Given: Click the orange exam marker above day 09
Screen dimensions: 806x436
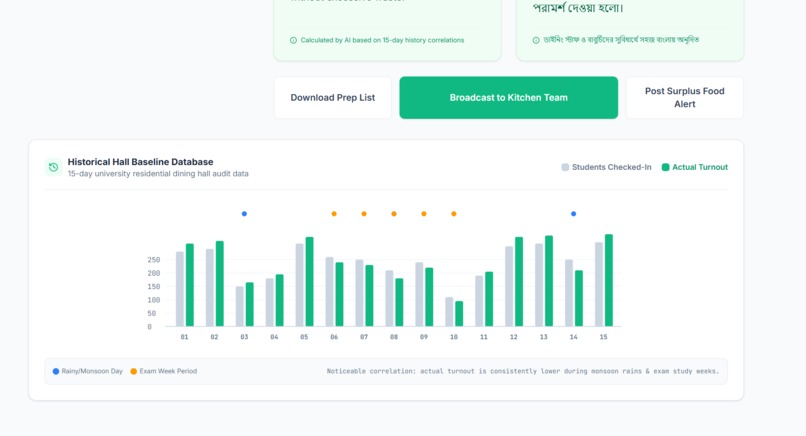Looking at the screenshot, I should pyautogui.click(x=424, y=214).
